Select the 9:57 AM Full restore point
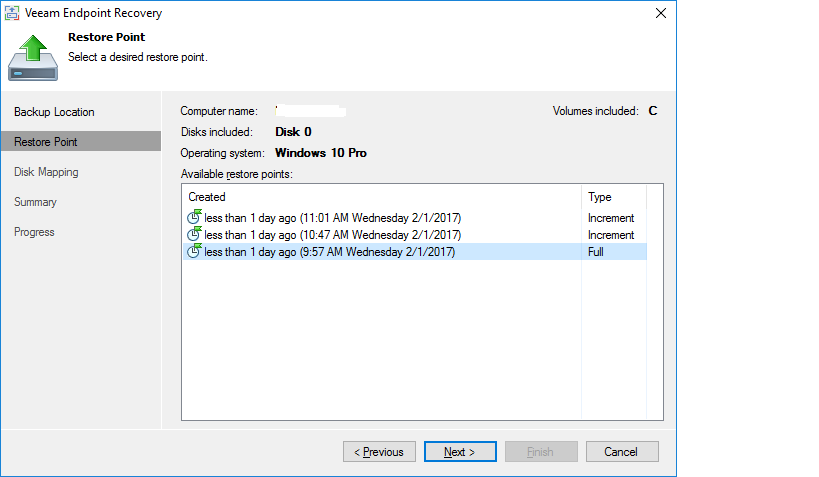The image size is (819, 477). point(329,252)
